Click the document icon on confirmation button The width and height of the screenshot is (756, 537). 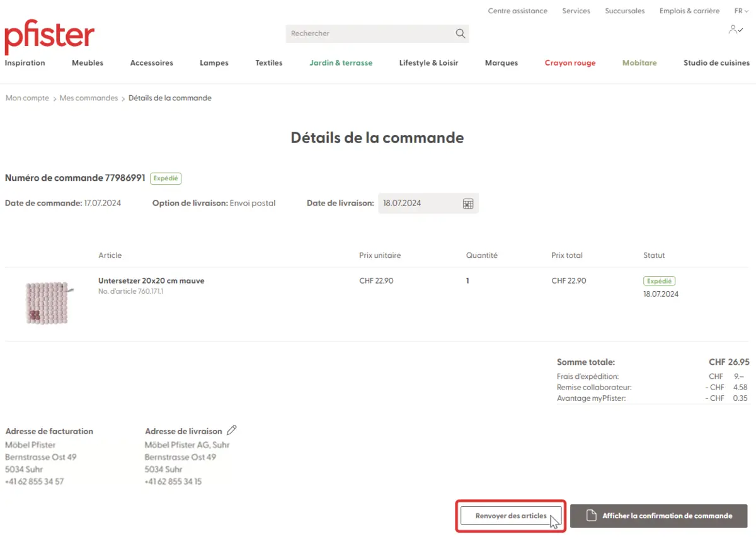click(591, 516)
